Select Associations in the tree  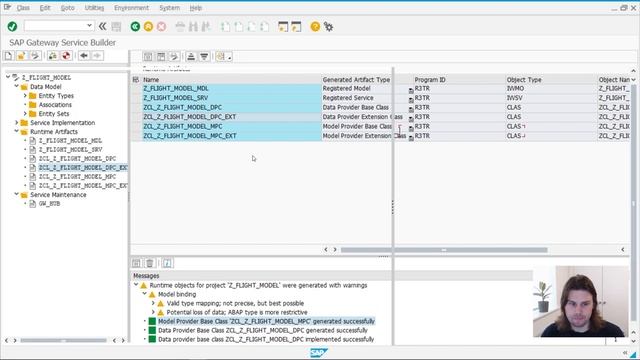click(x=55, y=104)
